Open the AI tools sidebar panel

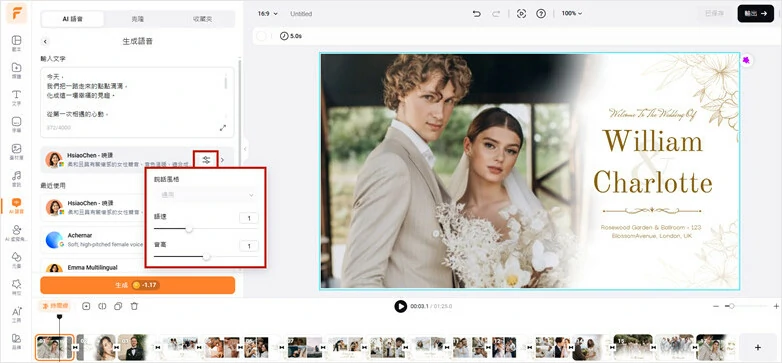(16, 314)
